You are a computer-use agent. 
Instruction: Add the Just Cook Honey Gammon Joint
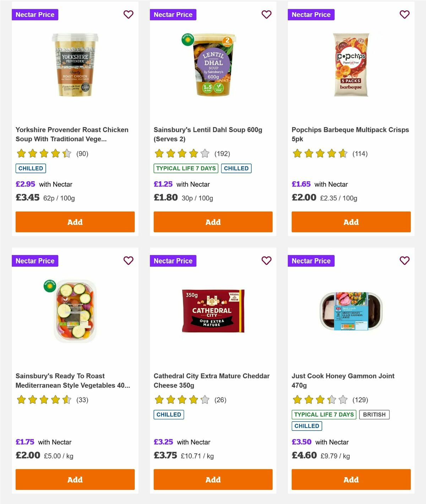[x=351, y=479]
